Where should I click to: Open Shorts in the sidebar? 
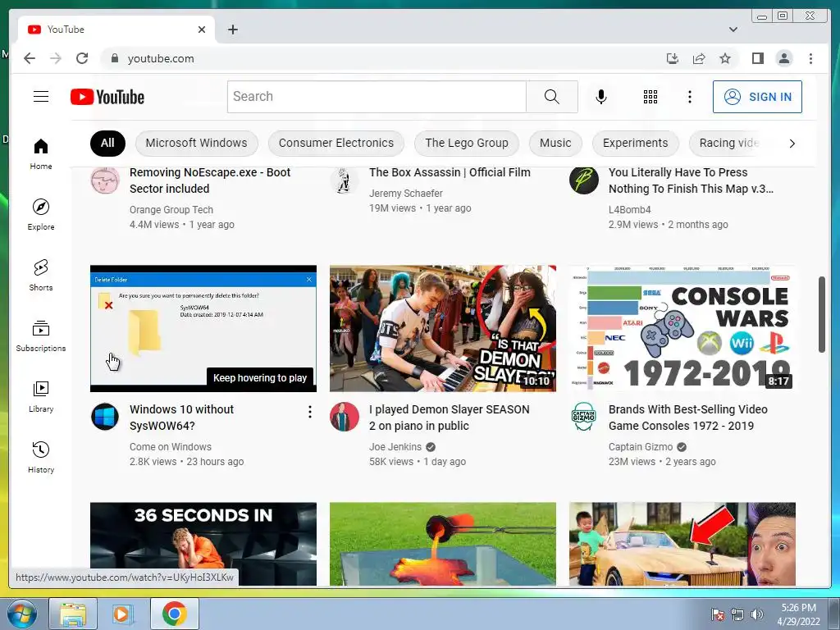point(41,276)
